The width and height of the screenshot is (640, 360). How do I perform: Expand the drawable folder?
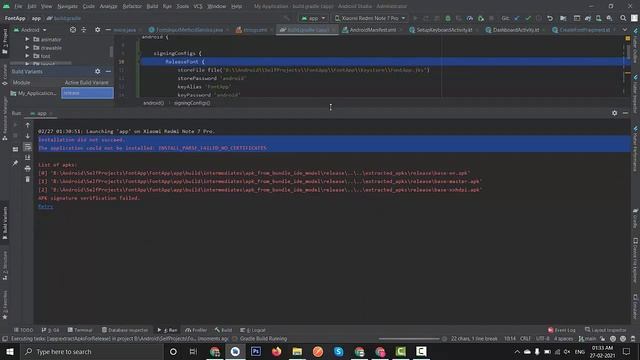27,47
